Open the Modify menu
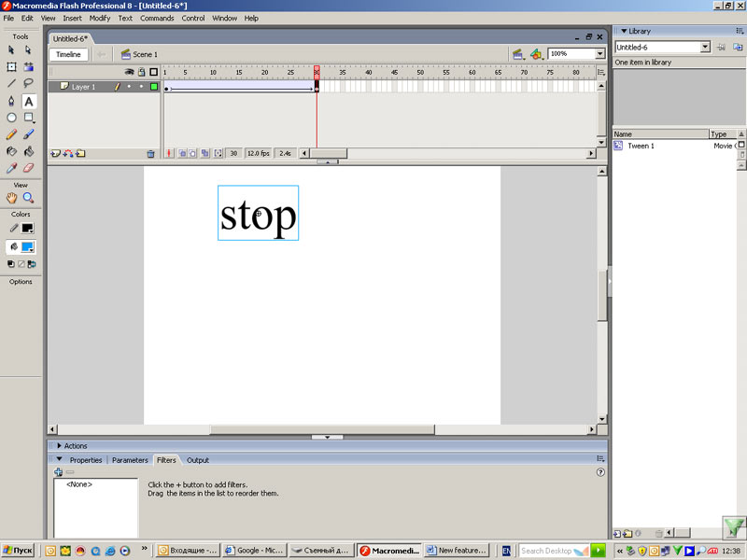The width and height of the screenshot is (747, 560). [x=99, y=18]
